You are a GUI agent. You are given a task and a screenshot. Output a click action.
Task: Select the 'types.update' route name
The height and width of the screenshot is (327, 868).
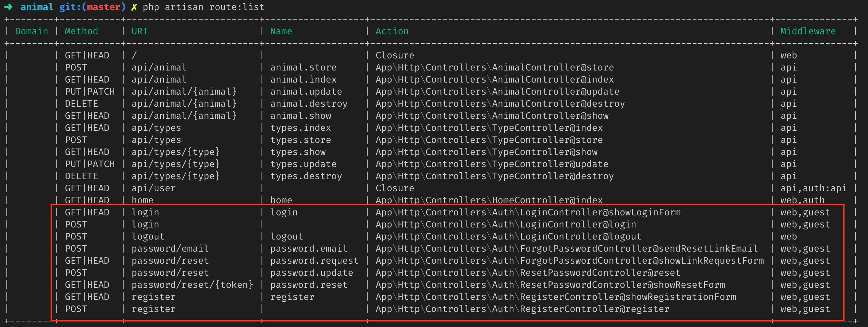click(x=303, y=164)
